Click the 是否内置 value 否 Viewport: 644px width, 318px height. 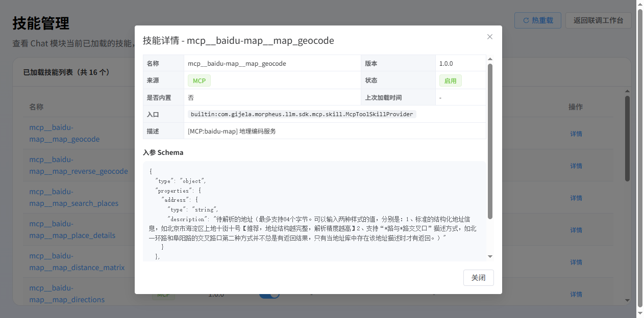[x=191, y=97]
